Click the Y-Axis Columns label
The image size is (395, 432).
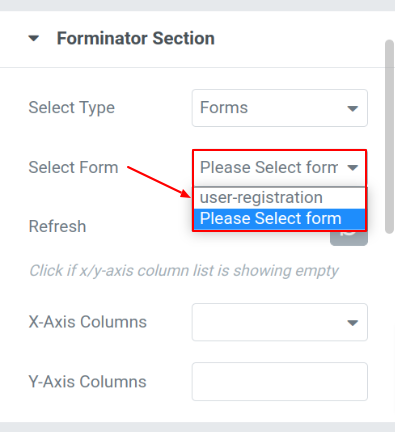pos(87,382)
